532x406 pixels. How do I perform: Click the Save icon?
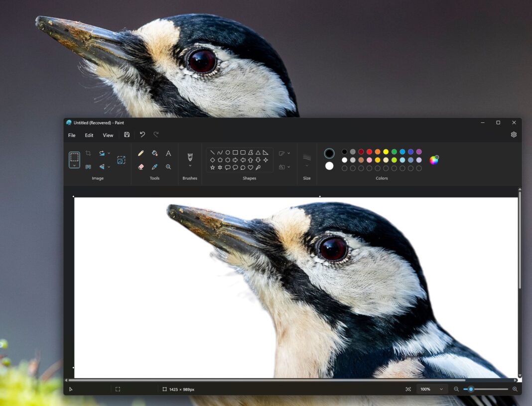click(x=127, y=134)
